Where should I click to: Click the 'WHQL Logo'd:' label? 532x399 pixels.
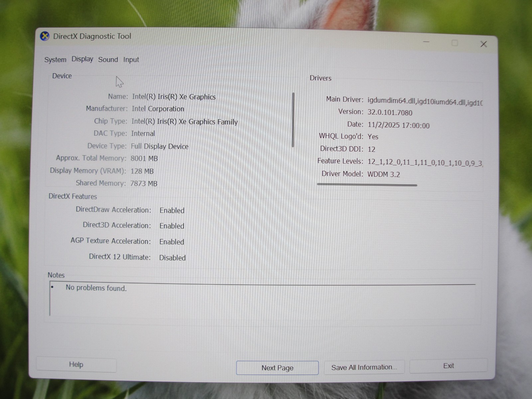click(x=341, y=136)
